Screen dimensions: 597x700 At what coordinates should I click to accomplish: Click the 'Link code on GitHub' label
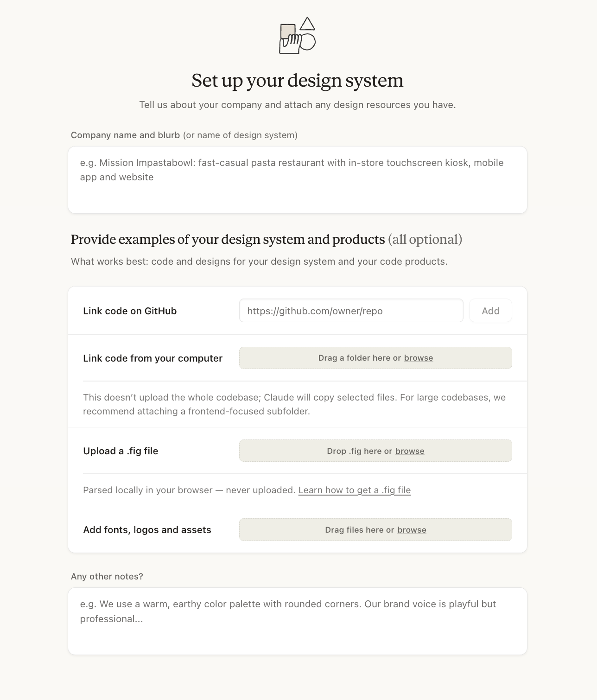pyautogui.click(x=130, y=311)
